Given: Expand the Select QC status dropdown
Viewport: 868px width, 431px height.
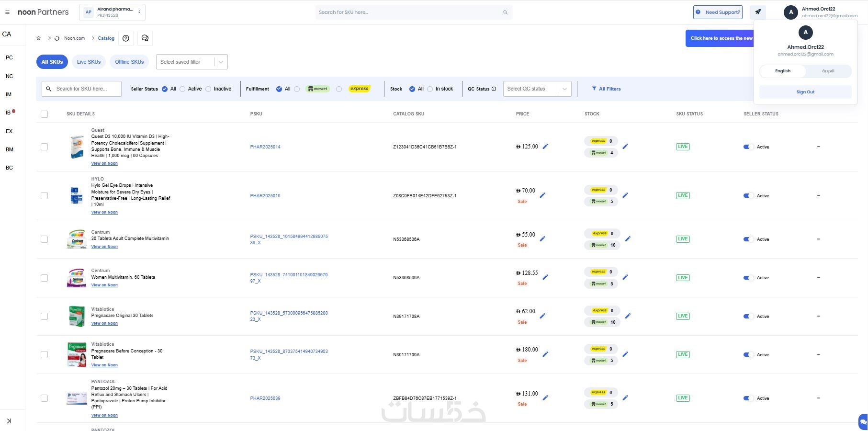Looking at the screenshot, I should click(537, 89).
